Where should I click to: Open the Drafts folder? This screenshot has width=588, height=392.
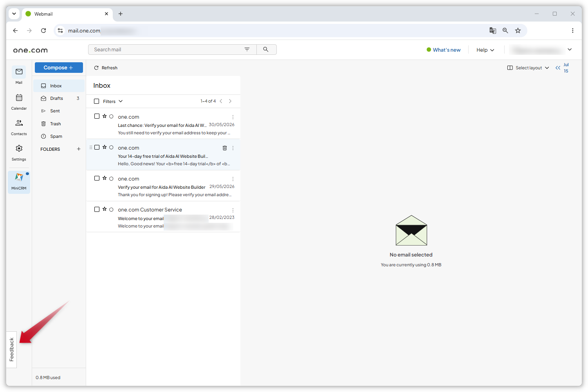59,98
